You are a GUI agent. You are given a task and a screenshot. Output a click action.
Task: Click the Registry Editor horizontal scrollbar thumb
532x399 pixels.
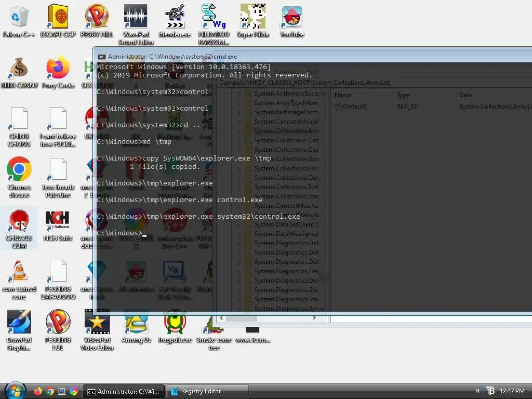(x=242, y=318)
